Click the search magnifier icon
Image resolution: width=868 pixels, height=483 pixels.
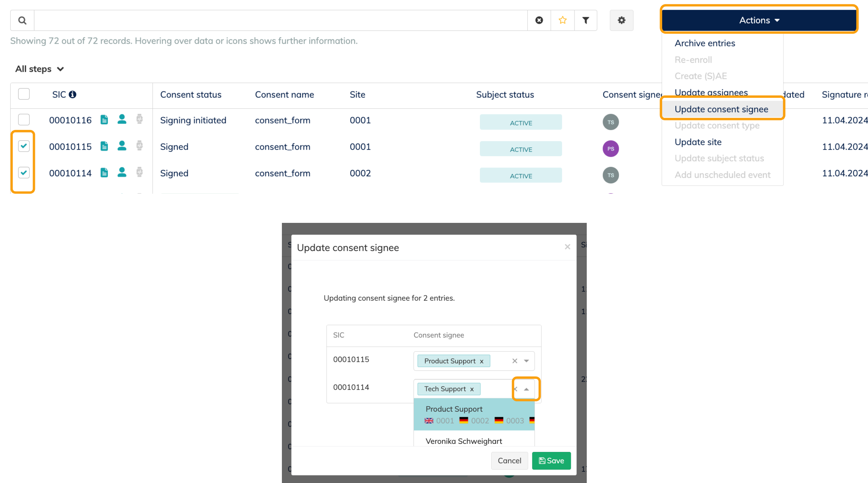[x=22, y=21]
